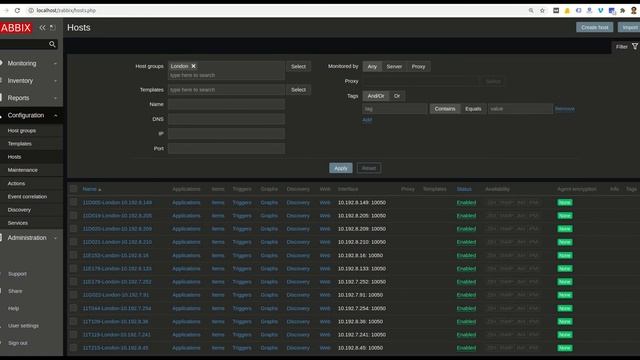The width and height of the screenshot is (640, 360).
Task: Collapse the Configuration menu section
Action: pos(31,116)
